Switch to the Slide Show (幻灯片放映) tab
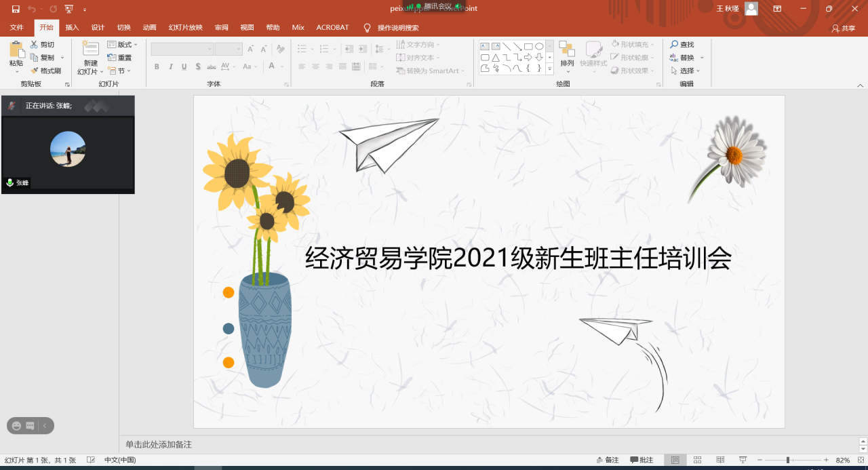This screenshot has height=470, width=868. [x=185, y=28]
